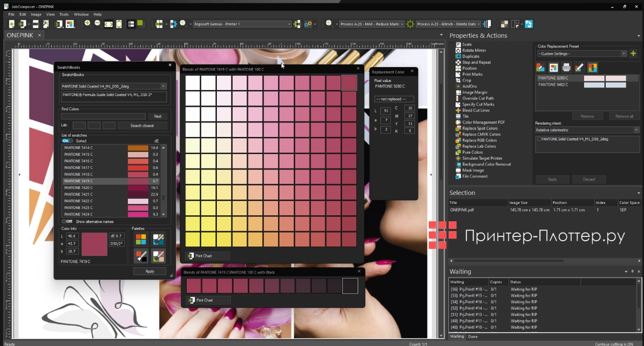Select the Rotate Mirror action
The image size is (644, 346).
tap(474, 50)
